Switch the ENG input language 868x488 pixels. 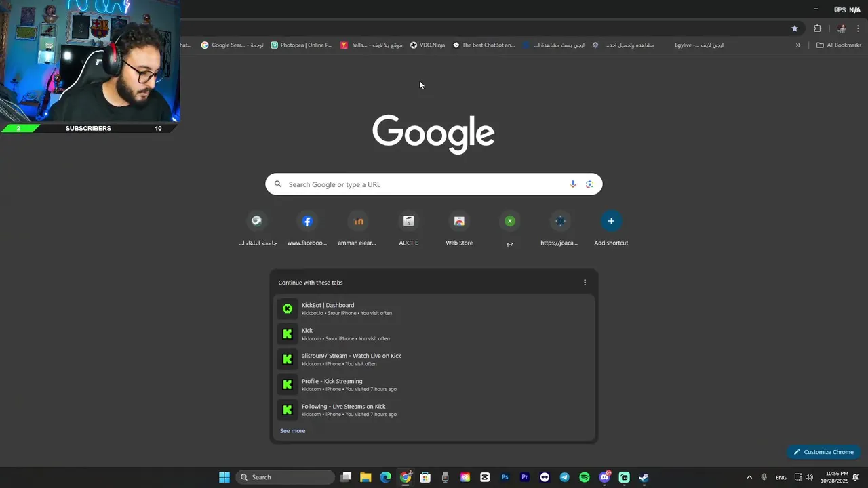point(781,477)
